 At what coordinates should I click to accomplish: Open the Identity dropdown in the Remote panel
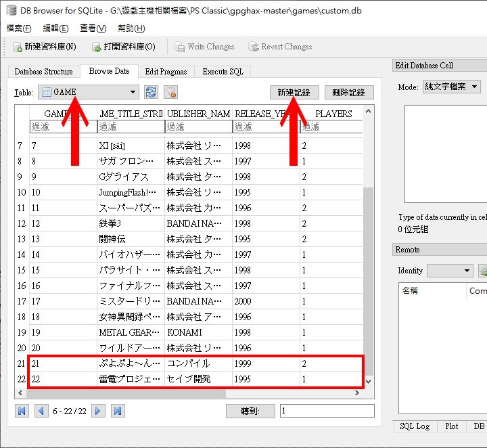[x=450, y=271]
